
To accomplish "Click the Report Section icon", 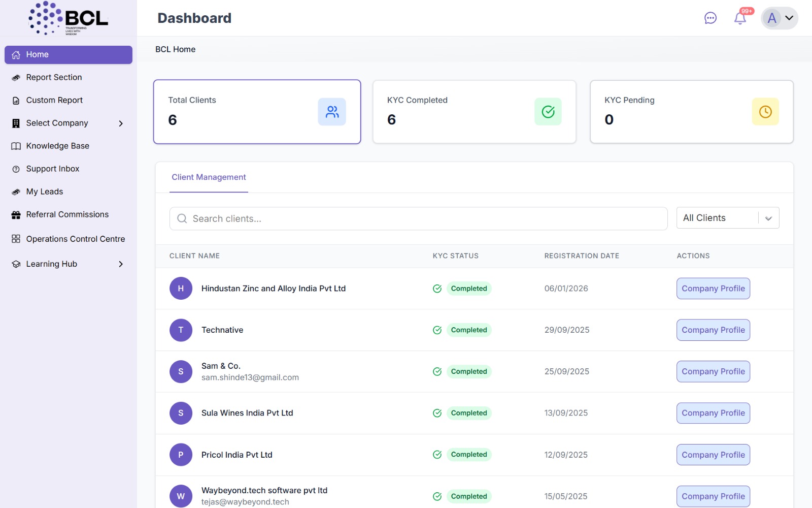I will coord(16,78).
